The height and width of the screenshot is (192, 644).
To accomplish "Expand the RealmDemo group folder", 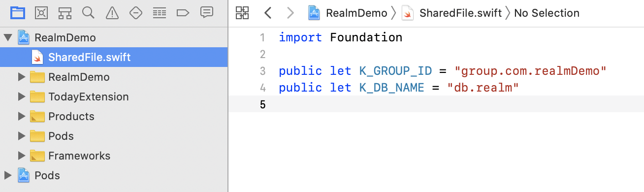I will 21,77.
